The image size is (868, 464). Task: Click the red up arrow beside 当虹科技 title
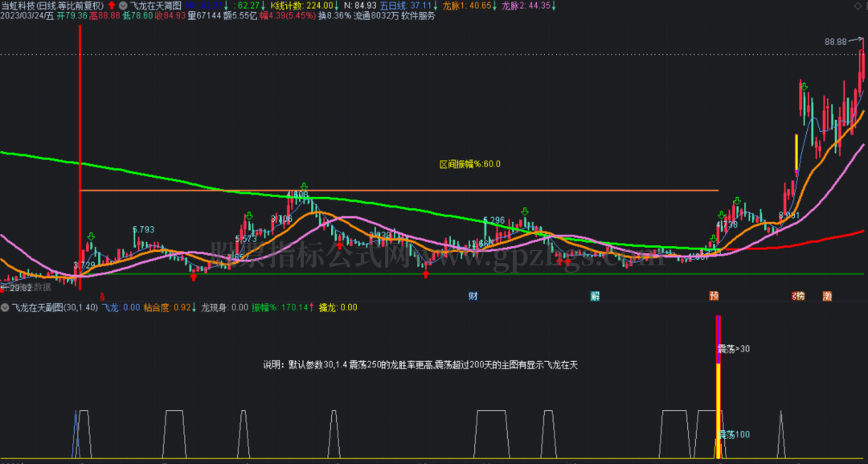pyautogui.click(x=112, y=6)
